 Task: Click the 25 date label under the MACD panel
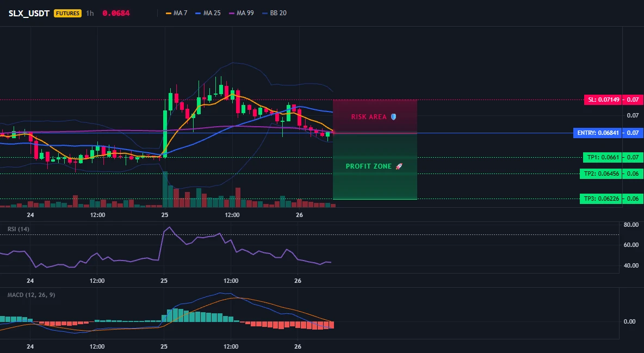coord(164,346)
